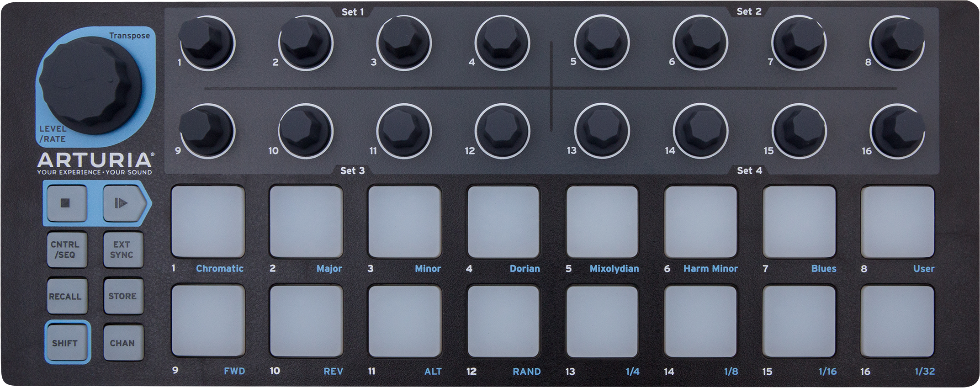The width and height of the screenshot is (980, 388).
Task: Click encoder knob 13
Action: point(601,131)
